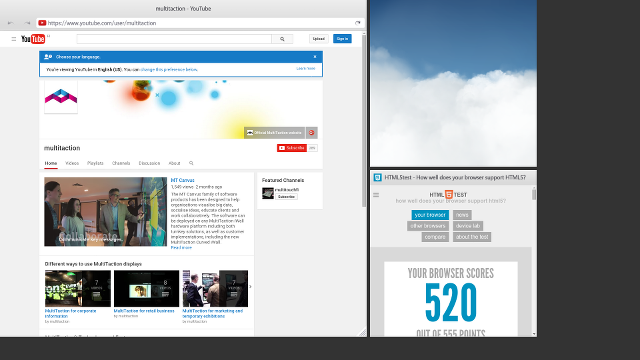The image size is (640, 360).
Task: Switch to the Channels tab
Action: pos(121,163)
